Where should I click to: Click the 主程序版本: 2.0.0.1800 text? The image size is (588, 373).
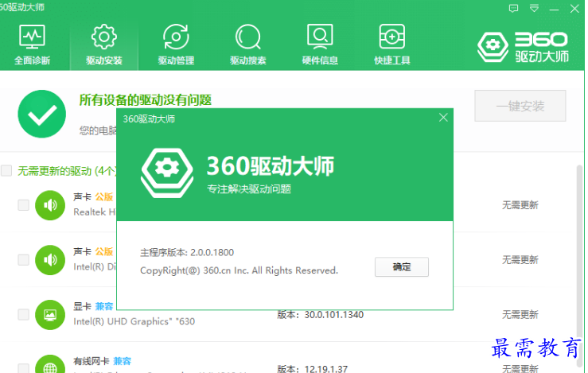(x=187, y=252)
